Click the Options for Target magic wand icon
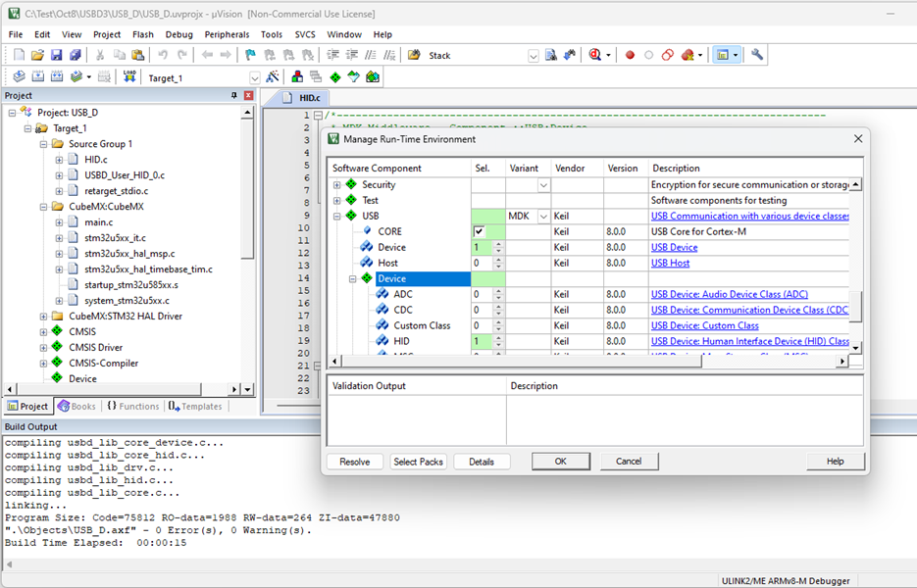Image resolution: width=917 pixels, height=588 pixels. tap(272, 77)
